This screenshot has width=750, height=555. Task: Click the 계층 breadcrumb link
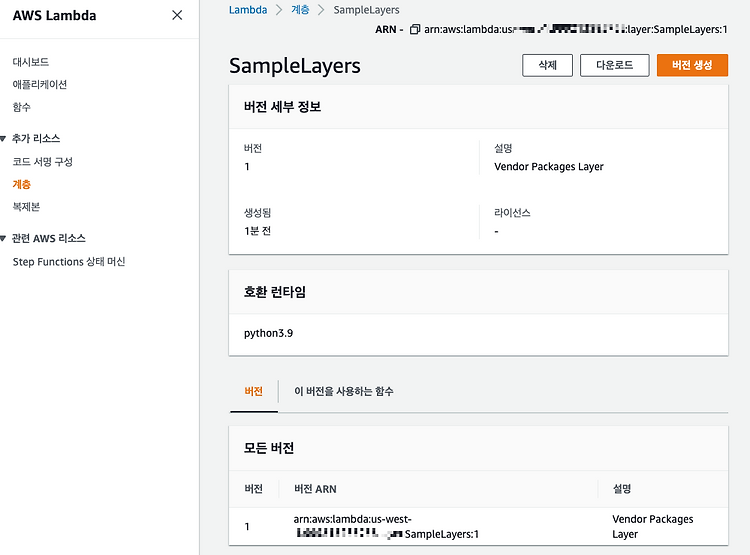coord(300,10)
